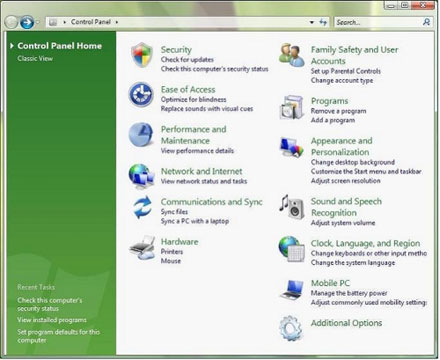Screen dimensions: 440x360
Task: Click Check for updates link
Action: (x=187, y=60)
